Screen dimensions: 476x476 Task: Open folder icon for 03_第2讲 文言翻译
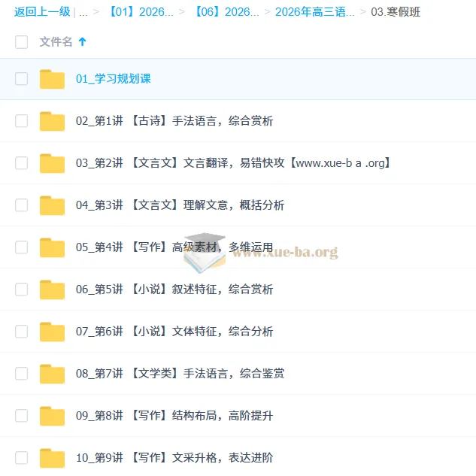pos(52,164)
